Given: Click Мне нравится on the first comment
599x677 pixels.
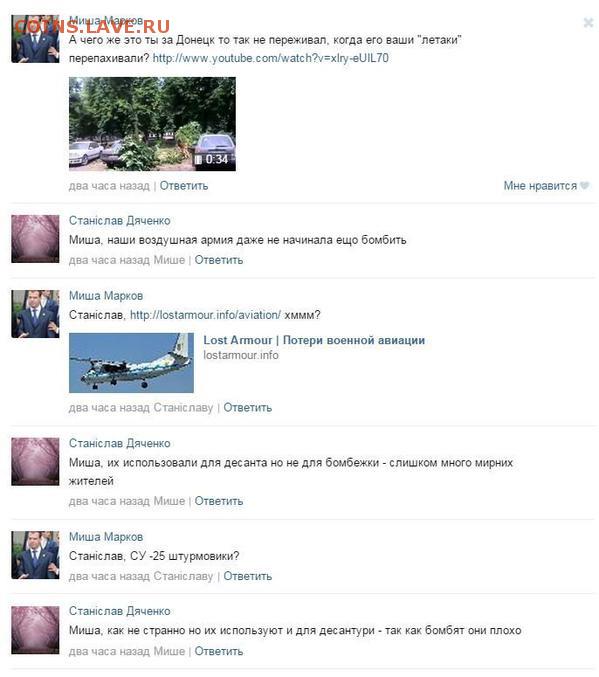Looking at the screenshot, I should point(540,186).
